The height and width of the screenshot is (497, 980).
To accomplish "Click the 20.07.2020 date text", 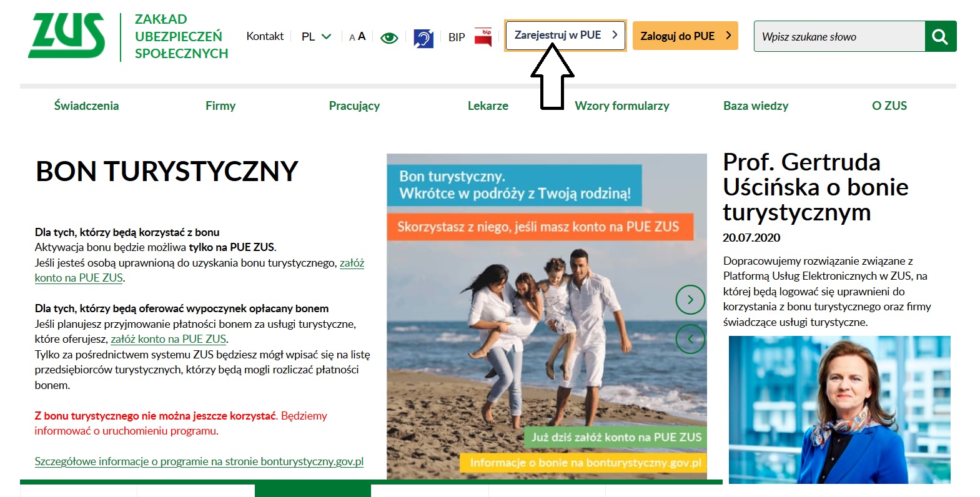I will (x=751, y=237).
